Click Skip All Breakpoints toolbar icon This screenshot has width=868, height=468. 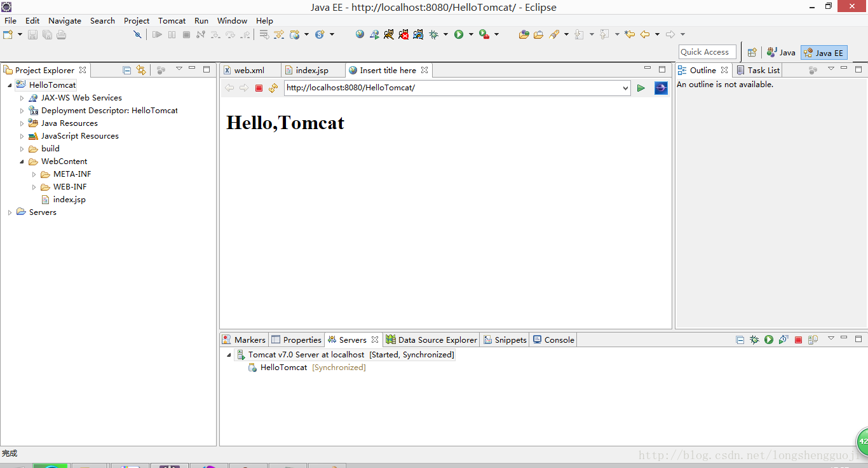(137, 34)
